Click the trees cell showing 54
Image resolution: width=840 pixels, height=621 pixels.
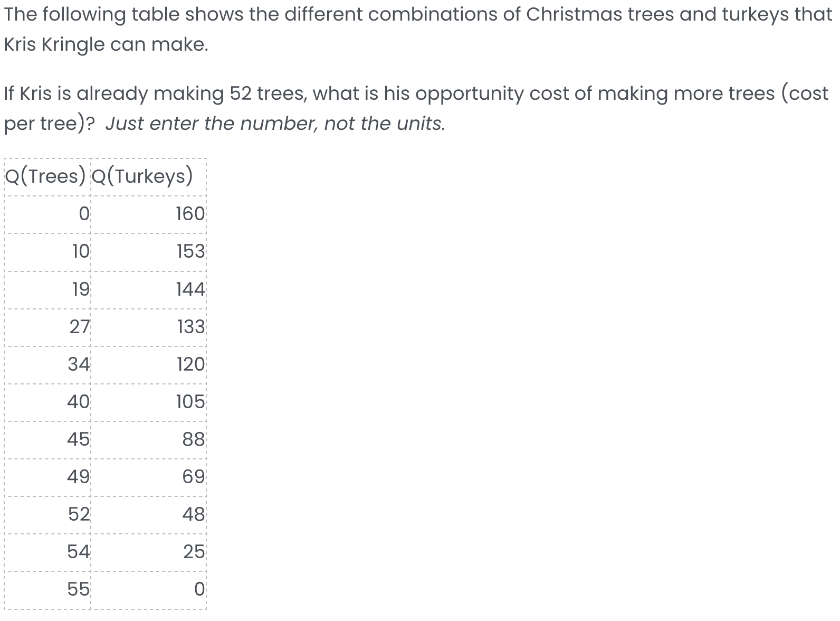pos(79,552)
